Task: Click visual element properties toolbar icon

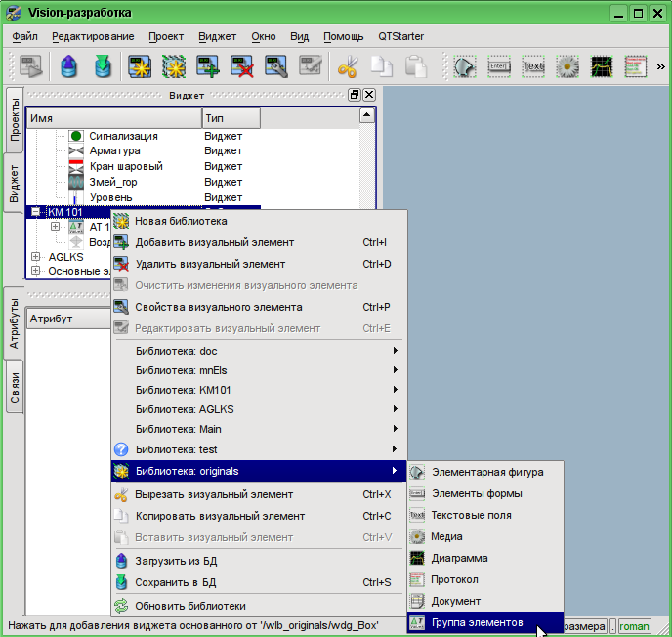Action: pos(276,66)
